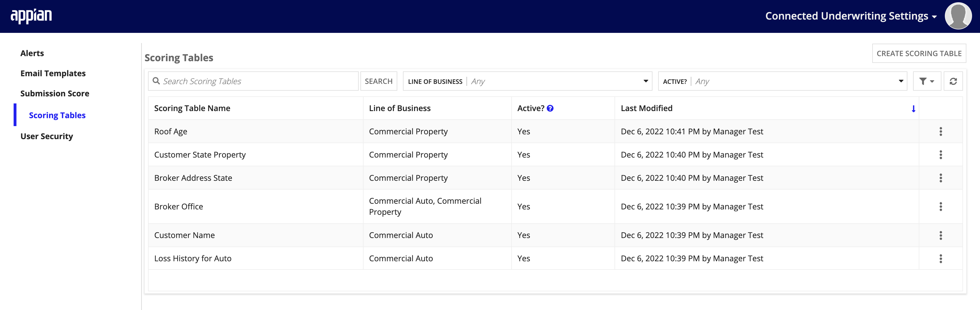Sort by Line of Business column header
The width and height of the screenshot is (980, 310).
click(400, 109)
